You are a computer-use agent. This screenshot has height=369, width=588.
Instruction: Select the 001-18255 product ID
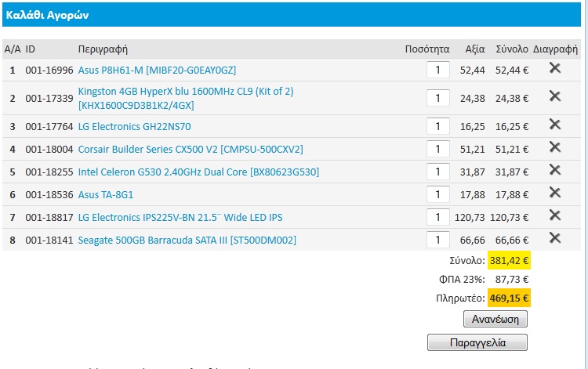49,172
